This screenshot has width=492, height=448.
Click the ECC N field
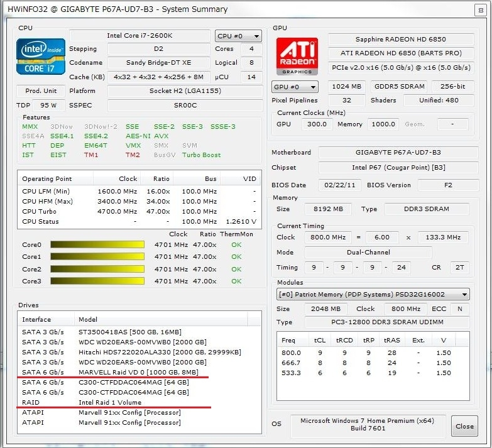460,309
